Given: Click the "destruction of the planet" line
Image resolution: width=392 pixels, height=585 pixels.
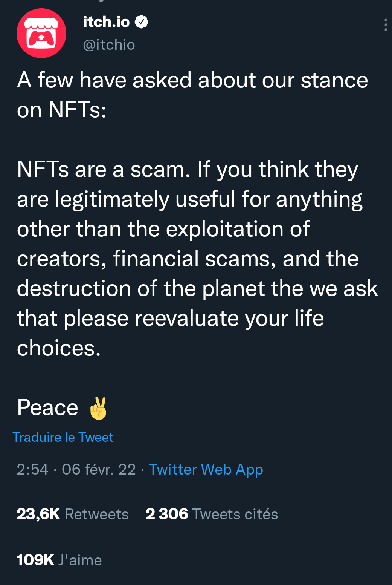Looking at the screenshot, I should click(197, 289).
